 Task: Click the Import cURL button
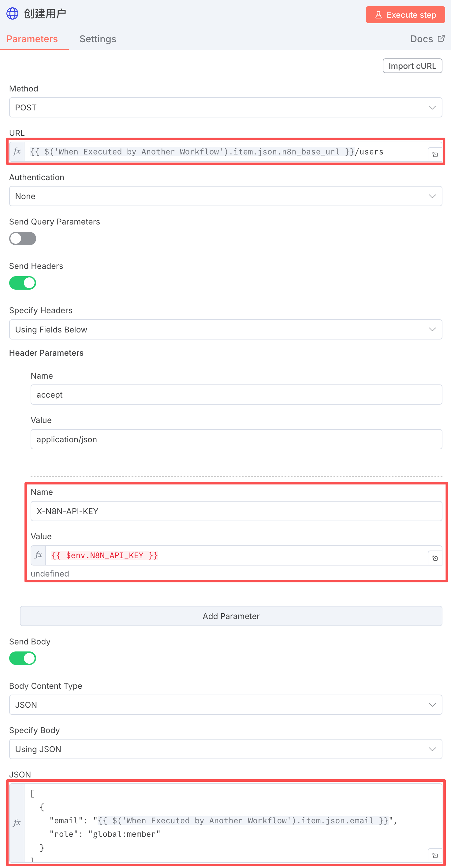[x=412, y=66]
